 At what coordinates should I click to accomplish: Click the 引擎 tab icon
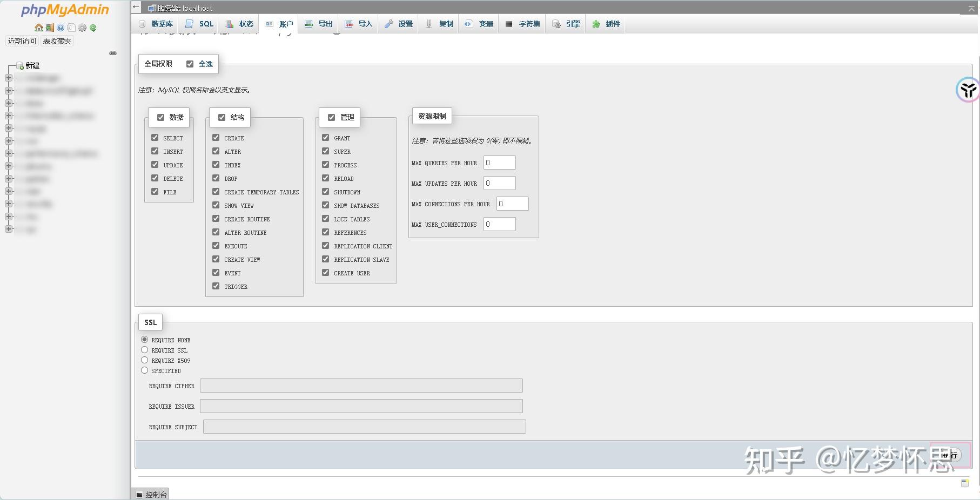click(x=556, y=24)
